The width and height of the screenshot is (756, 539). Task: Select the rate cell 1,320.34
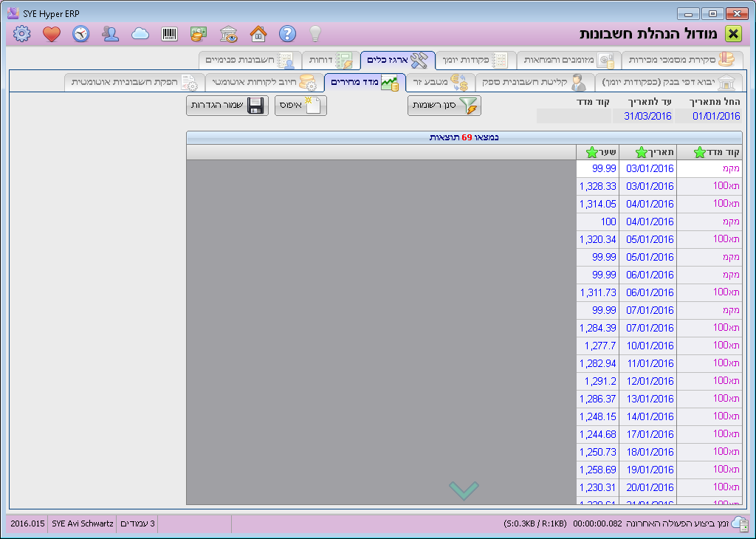pyautogui.click(x=597, y=240)
